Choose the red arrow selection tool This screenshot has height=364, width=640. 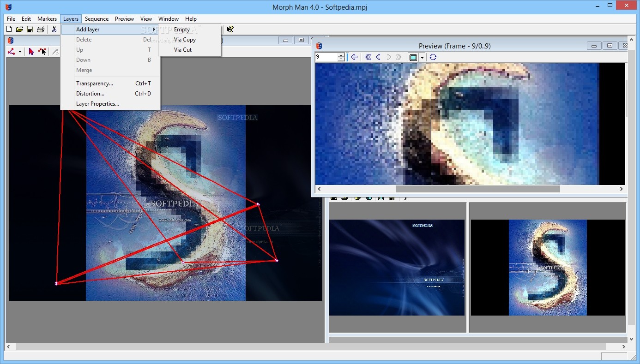[x=31, y=52]
